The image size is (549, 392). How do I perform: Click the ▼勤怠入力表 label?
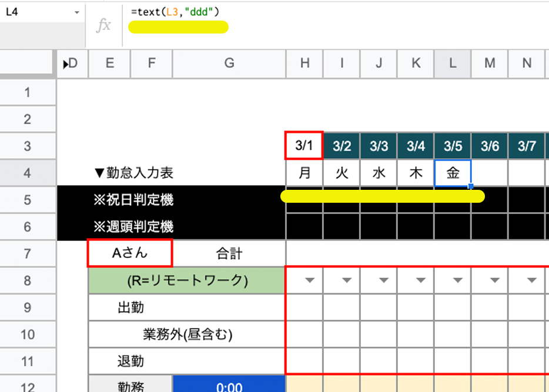(x=134, y=173)
